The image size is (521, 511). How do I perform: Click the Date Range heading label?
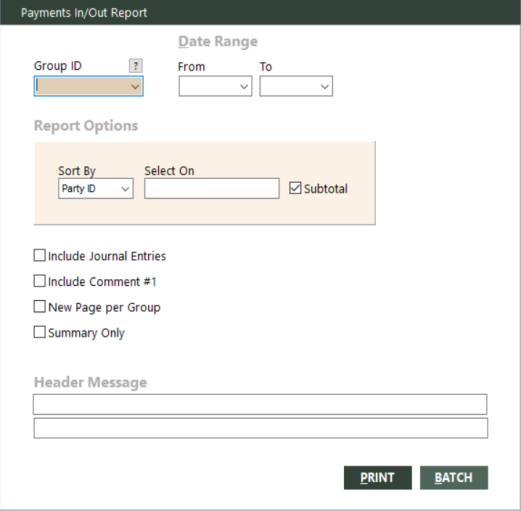pyautogui.click(x=218, y=42)
